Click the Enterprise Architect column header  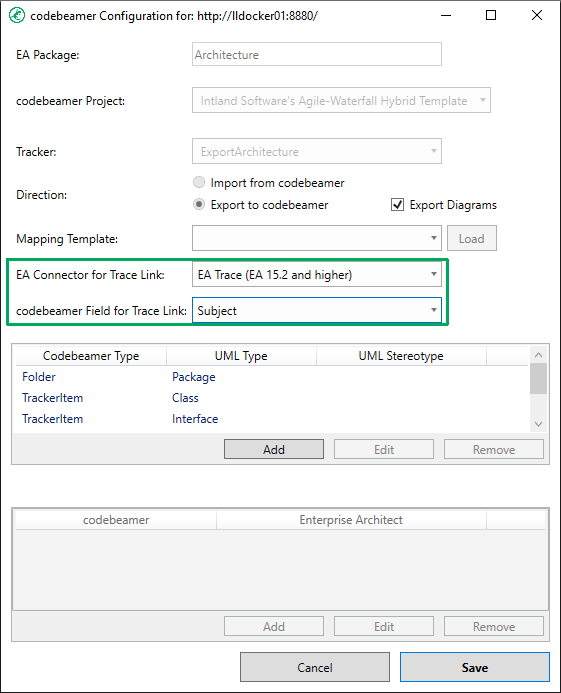click(351, 520)
